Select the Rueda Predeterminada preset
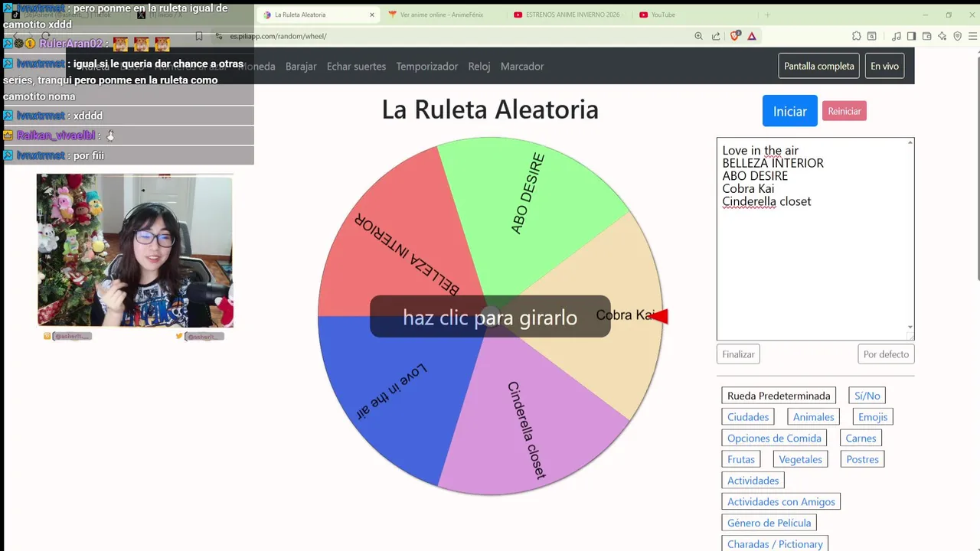 pyautogui.click(x=779, y=396)
